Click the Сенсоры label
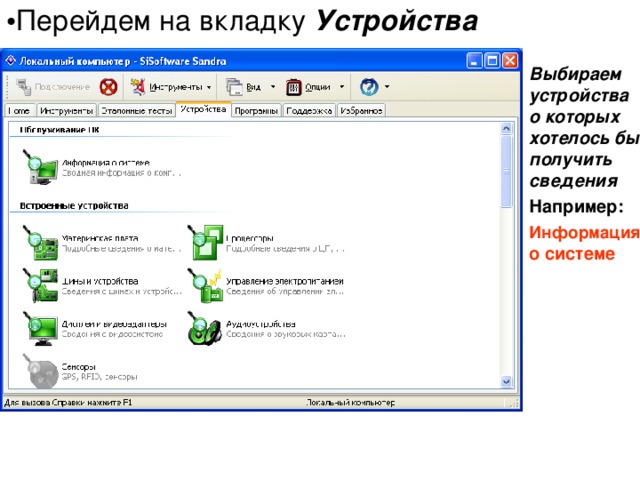640x480 pixels. (78, 367)
